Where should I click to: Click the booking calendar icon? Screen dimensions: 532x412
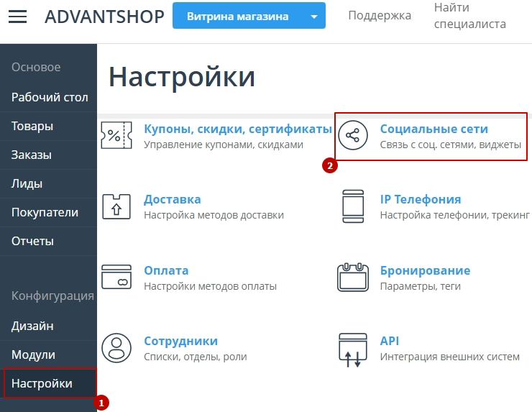pos(352,278)
